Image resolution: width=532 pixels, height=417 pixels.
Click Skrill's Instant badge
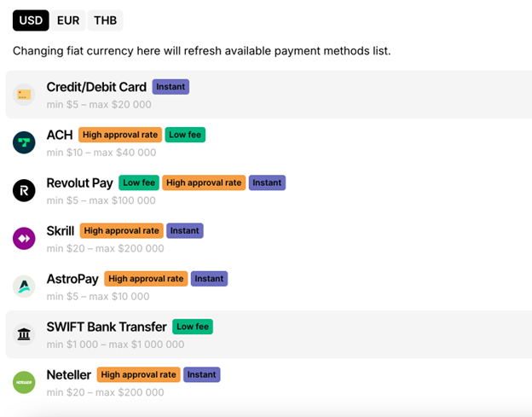(184, 230)
